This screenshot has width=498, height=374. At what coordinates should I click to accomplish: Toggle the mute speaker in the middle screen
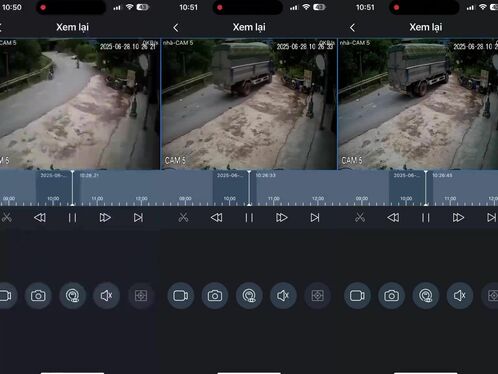pos(283,296)
